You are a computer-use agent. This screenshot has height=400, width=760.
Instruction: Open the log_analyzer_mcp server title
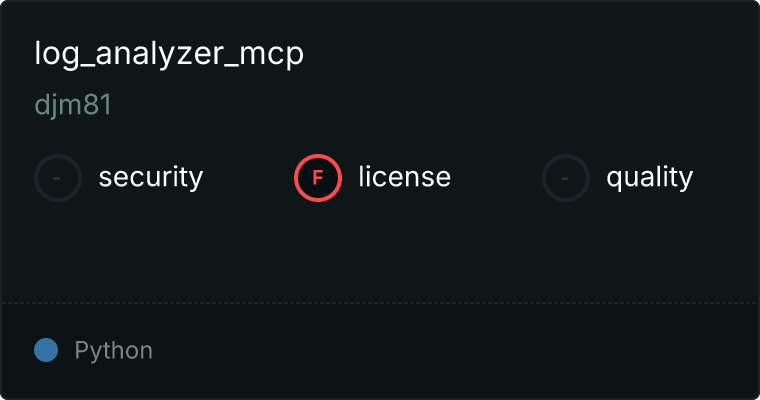[x=169, y=54]
